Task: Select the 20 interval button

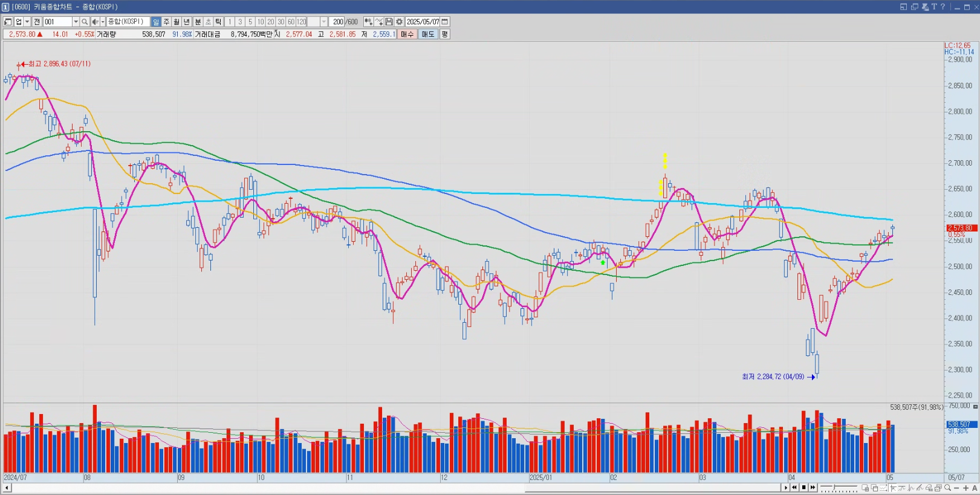Action: (x=270, y=22)
